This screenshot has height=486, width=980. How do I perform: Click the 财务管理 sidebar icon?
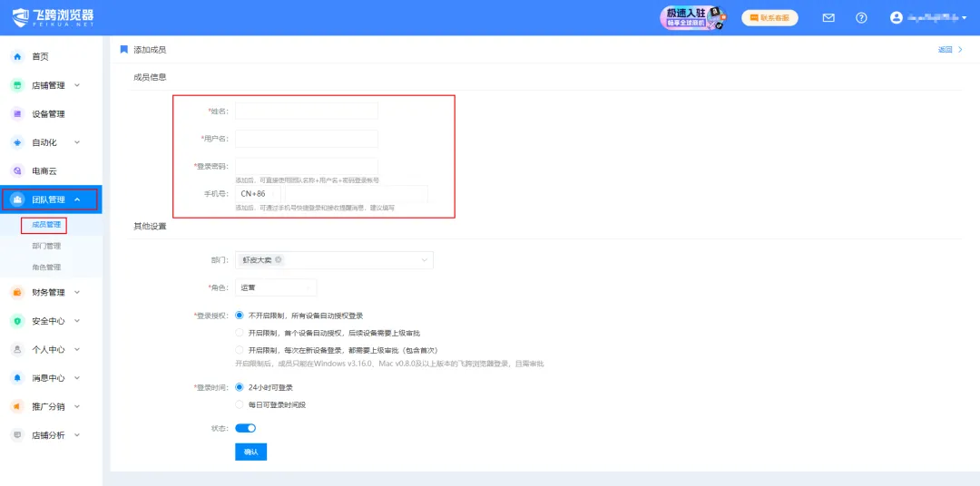18,292
